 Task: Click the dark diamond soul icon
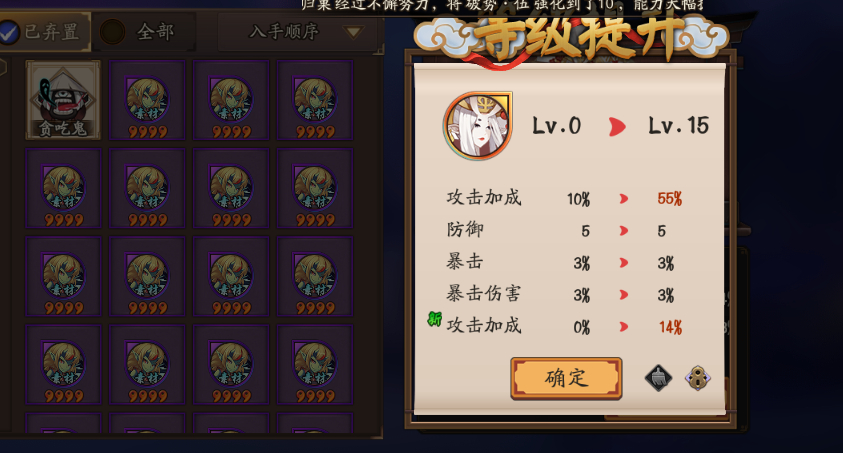pyautogui.click(x=659, y=378)
